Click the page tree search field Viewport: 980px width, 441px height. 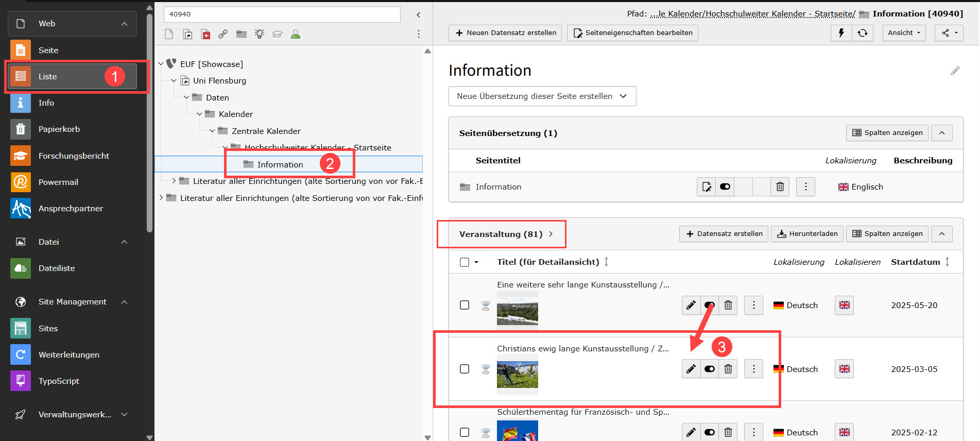click(x=282, y=14)
